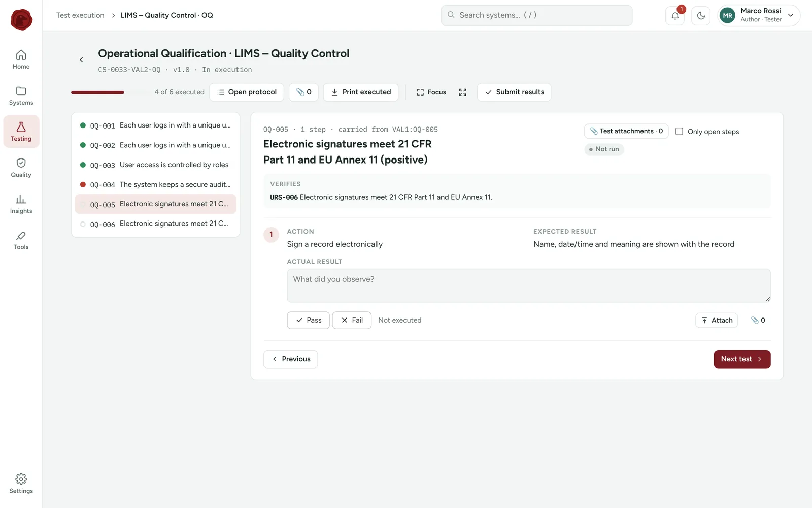Open the notifications bell

pyautogui.click(x=675, y=15)
